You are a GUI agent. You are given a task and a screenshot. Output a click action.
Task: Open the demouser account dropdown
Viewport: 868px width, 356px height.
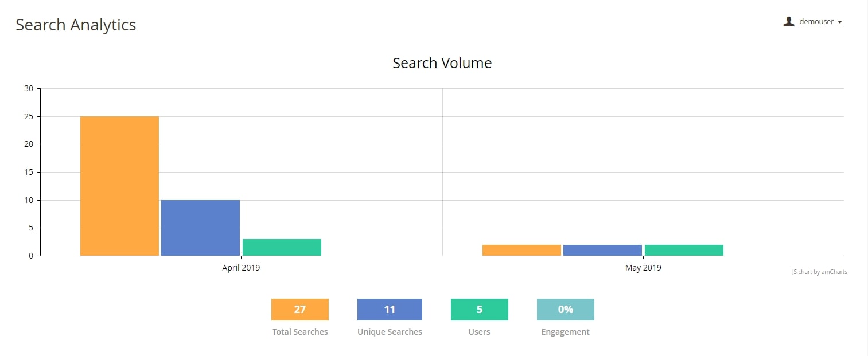pyautogui.click(x=816, y=21)
